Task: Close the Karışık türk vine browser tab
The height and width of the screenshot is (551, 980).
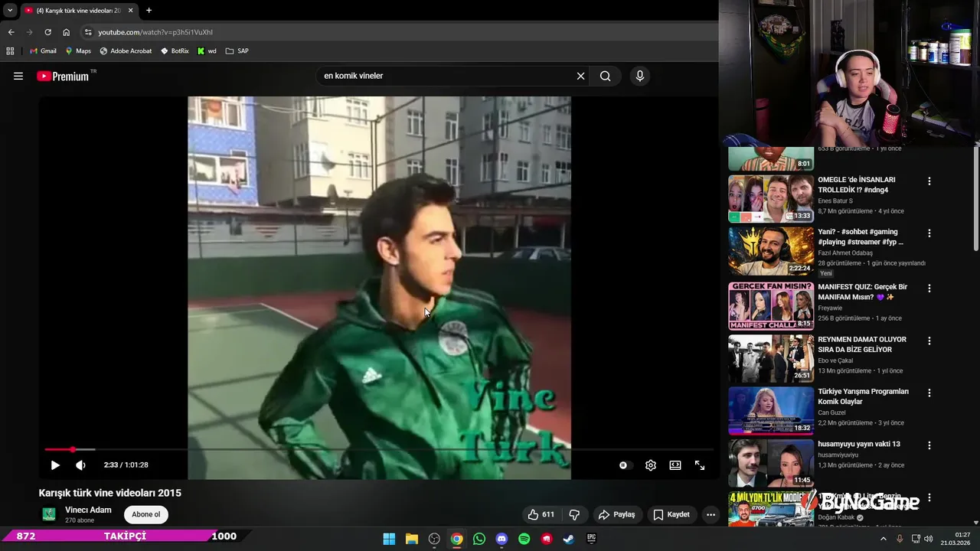Action: tap(130, 11)
